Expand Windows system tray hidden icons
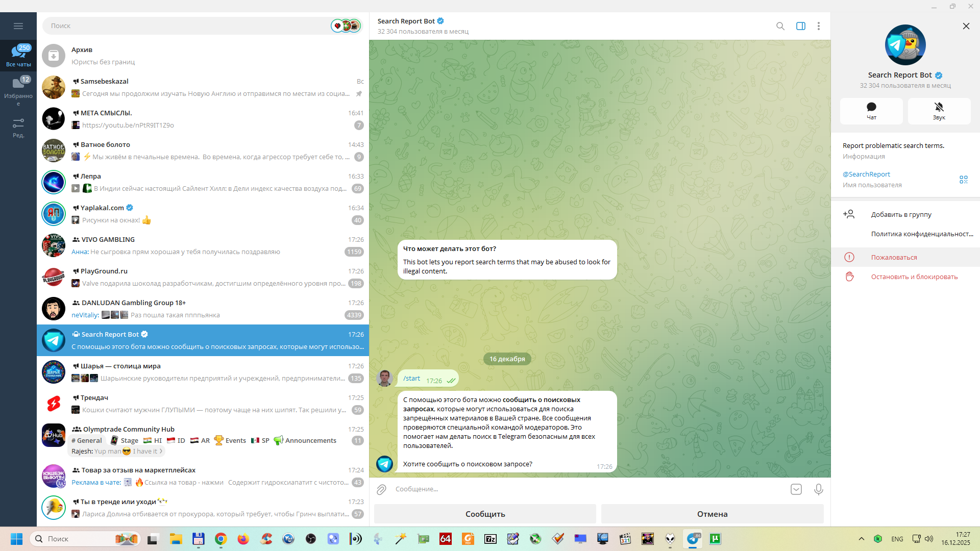 [x=861, y=539]
